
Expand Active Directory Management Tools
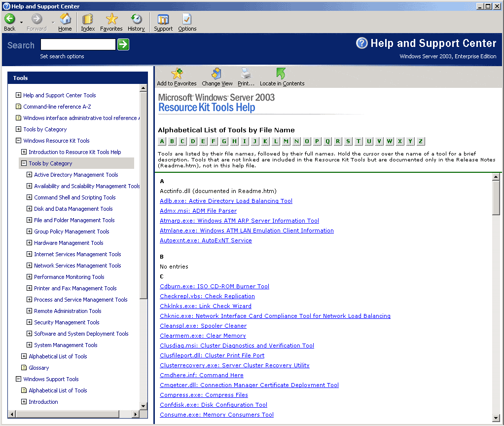[29, 175]
